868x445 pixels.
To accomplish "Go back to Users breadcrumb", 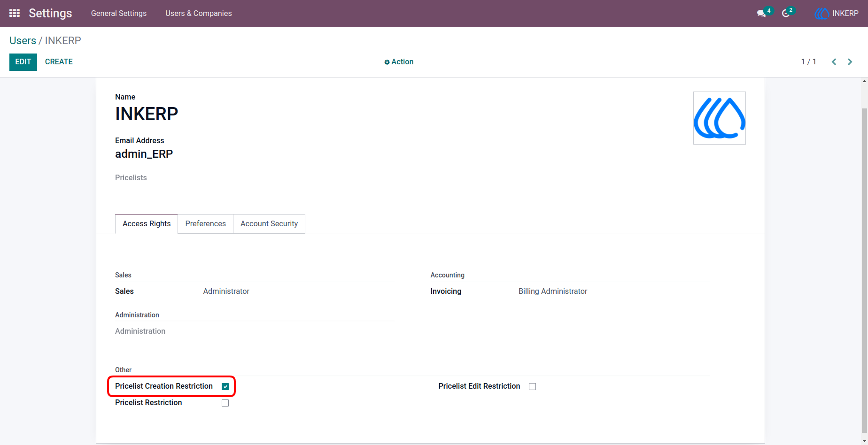I will 23,40.
